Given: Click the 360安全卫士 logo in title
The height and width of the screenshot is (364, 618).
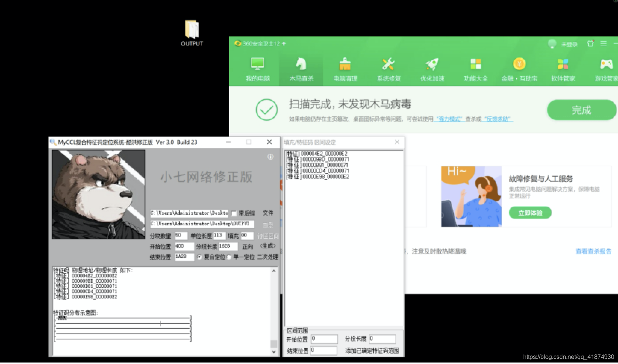Looking at the screenshot, I should pos(238,43).
